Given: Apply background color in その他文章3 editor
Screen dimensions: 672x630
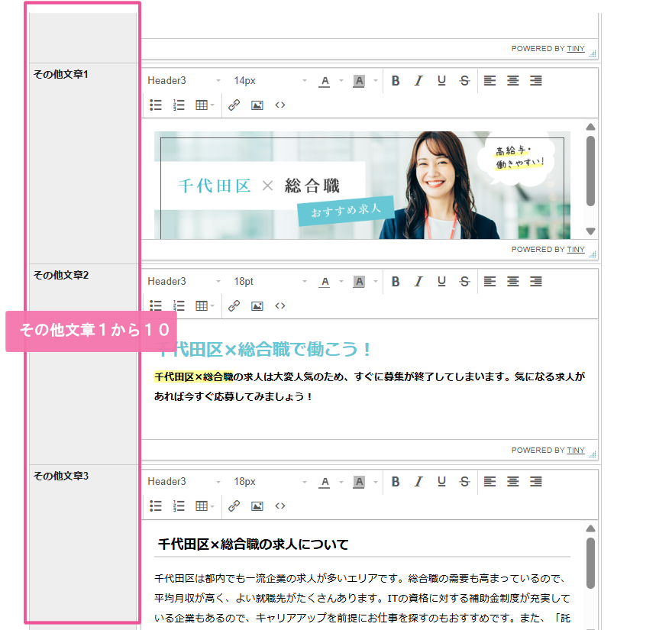Looking at the screenshot, I should (359, 482).
